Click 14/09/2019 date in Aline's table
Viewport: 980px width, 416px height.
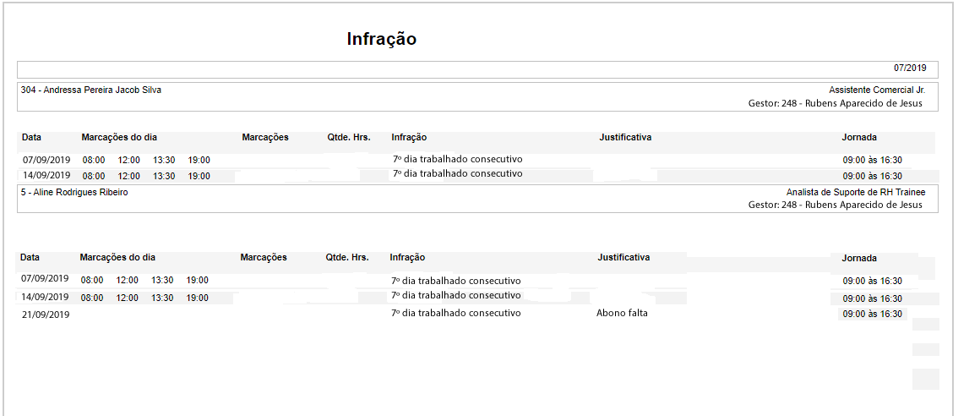coord(46,297)
